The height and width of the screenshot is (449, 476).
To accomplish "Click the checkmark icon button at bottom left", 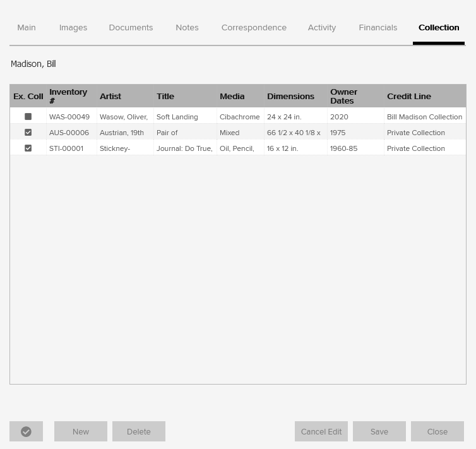I will [26, 431].
